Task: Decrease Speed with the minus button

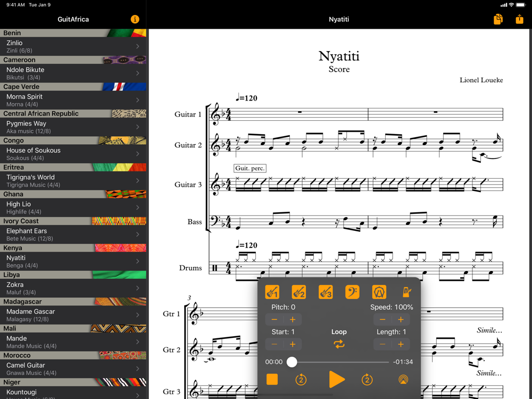Action: click(383, 319)
